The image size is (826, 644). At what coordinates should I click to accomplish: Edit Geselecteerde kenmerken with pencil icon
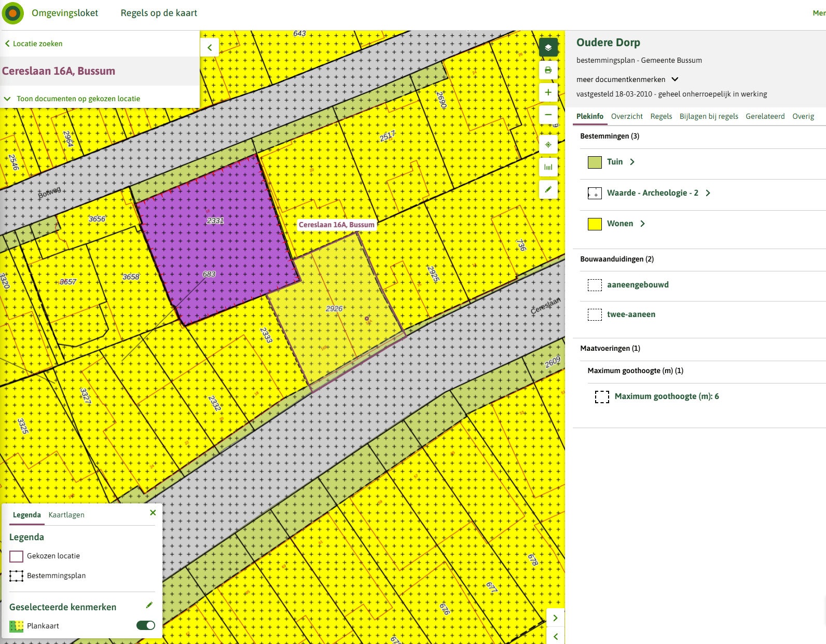(149, 605)
